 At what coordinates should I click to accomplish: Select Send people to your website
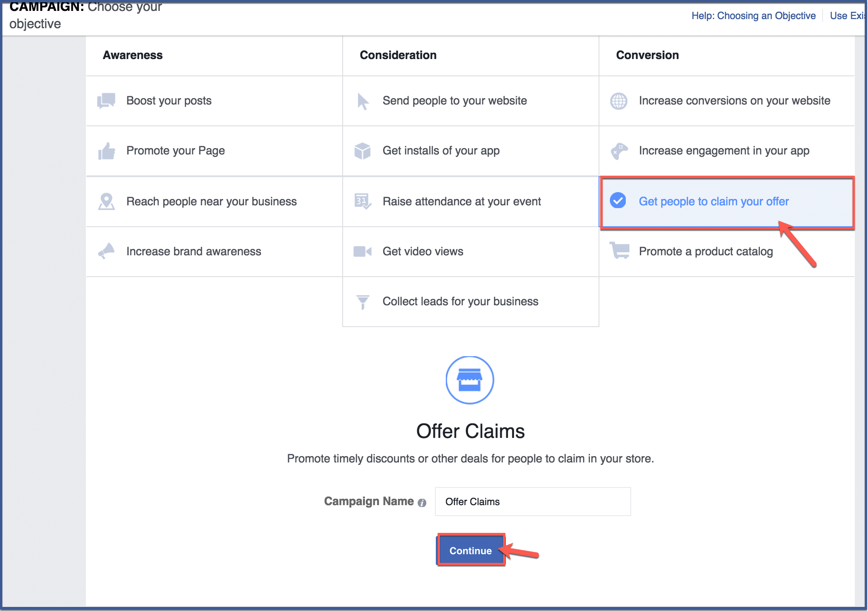(470, 101)
